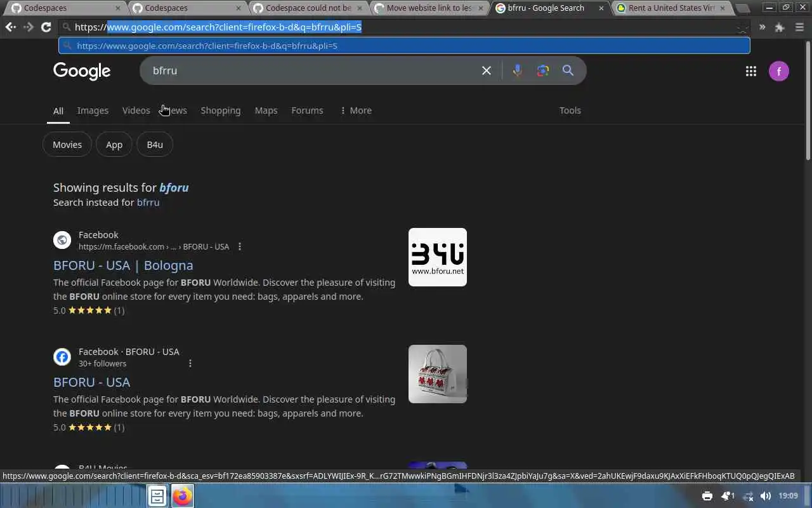Viewport: 812px width, 508px height.
Task: Select the Maps search tab
Action: tap(266, 110)
